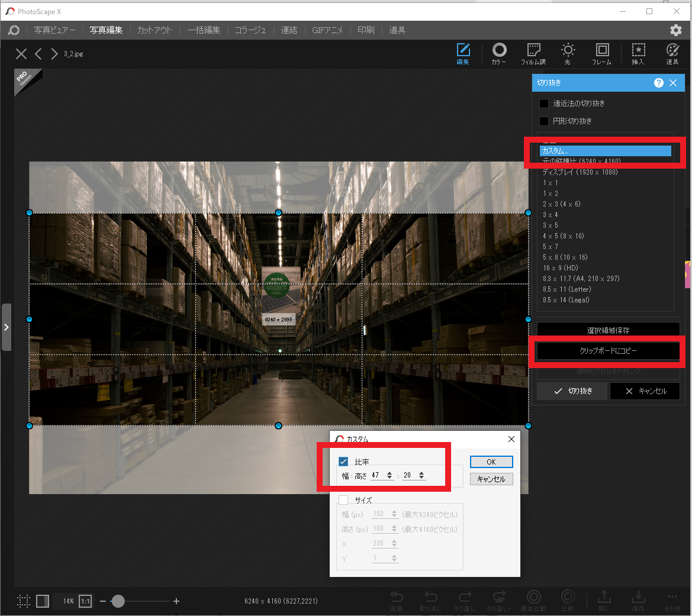Click the zoom slider handle
This screenshot has height=616, width=692.
(118, 601)
